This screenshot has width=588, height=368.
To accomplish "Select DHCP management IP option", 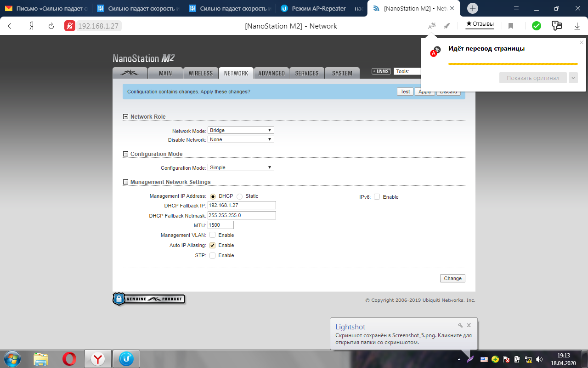I will click(213, 196).
